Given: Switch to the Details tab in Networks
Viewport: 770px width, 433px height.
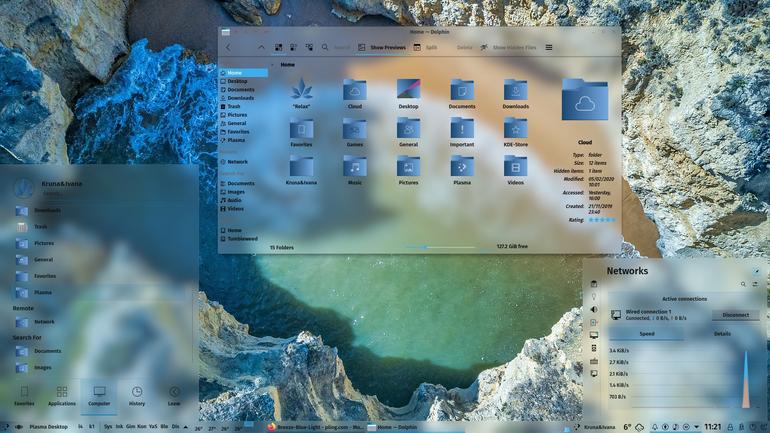Looking at the screenshot, I should point(722,334).
